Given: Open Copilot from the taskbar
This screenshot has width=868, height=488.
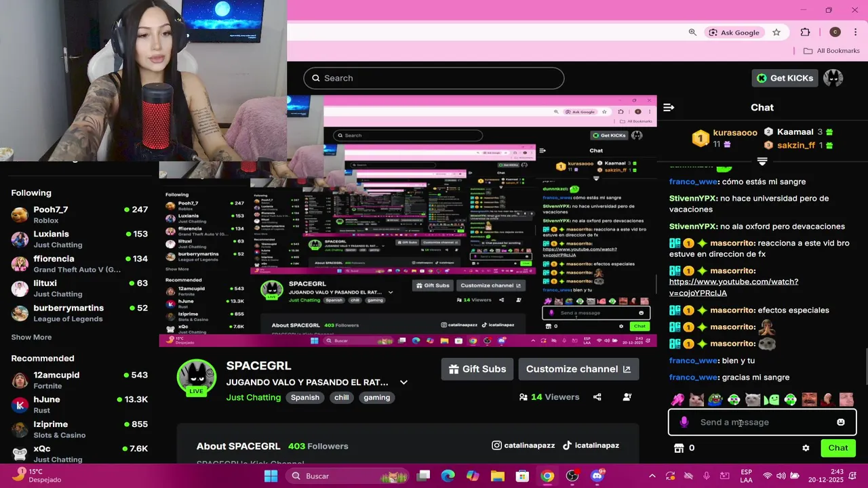Looking at the screenshot, I should tap(473, 476).
